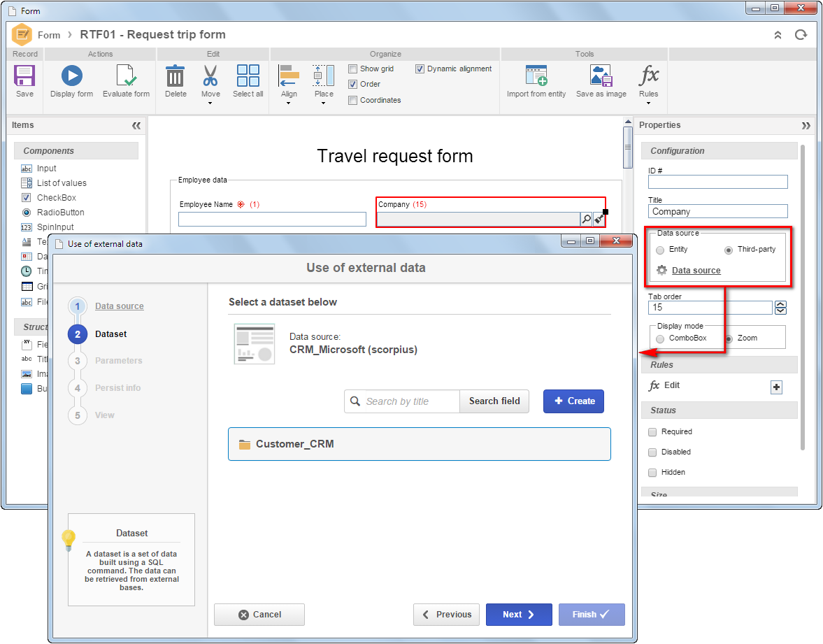Open the Data source link in Properties
The width and height of the screenshot is (823, 644).
click(x=696, y=271)
